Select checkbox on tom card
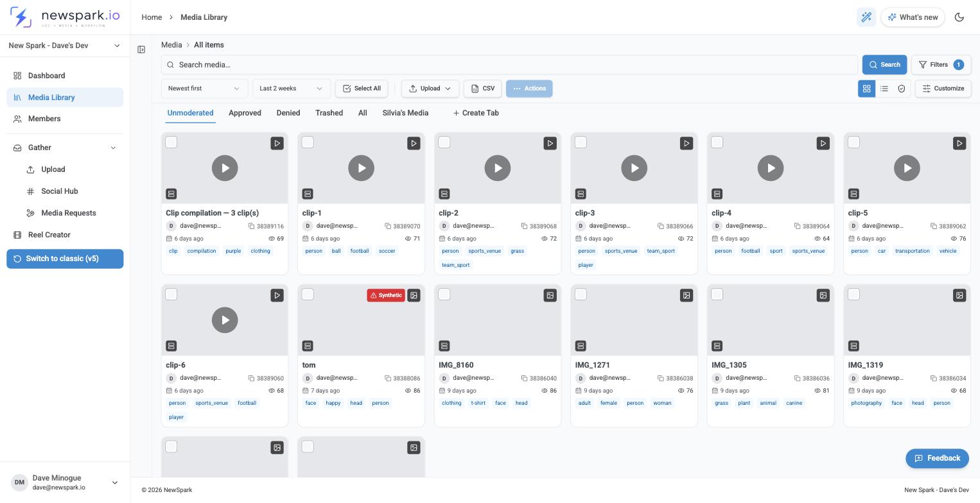The image size is (980, 503). [308, 294]
